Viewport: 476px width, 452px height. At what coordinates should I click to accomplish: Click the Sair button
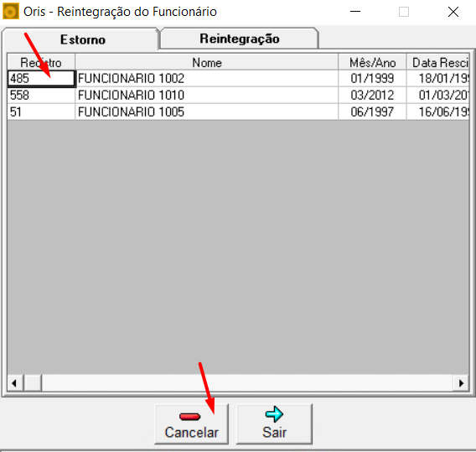pyautogui.click(x=274, y=424)
